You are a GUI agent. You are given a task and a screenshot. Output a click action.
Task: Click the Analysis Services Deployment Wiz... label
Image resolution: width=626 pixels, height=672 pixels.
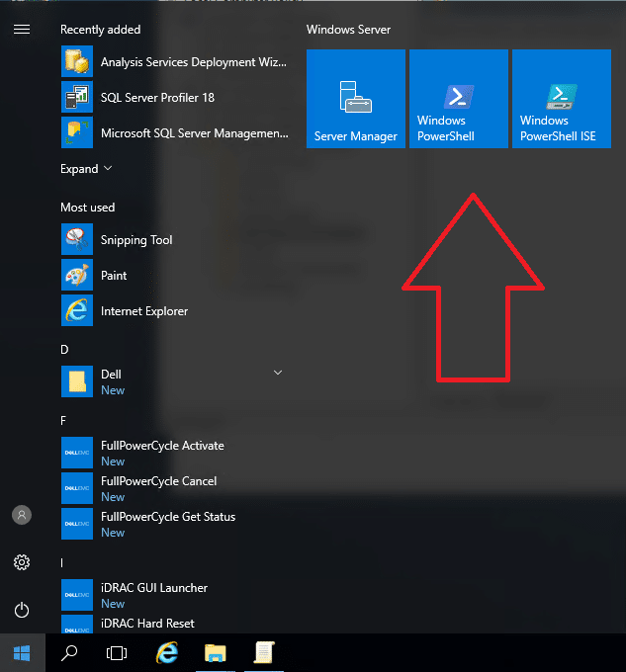pyautogui.click(x=194, y=62)
